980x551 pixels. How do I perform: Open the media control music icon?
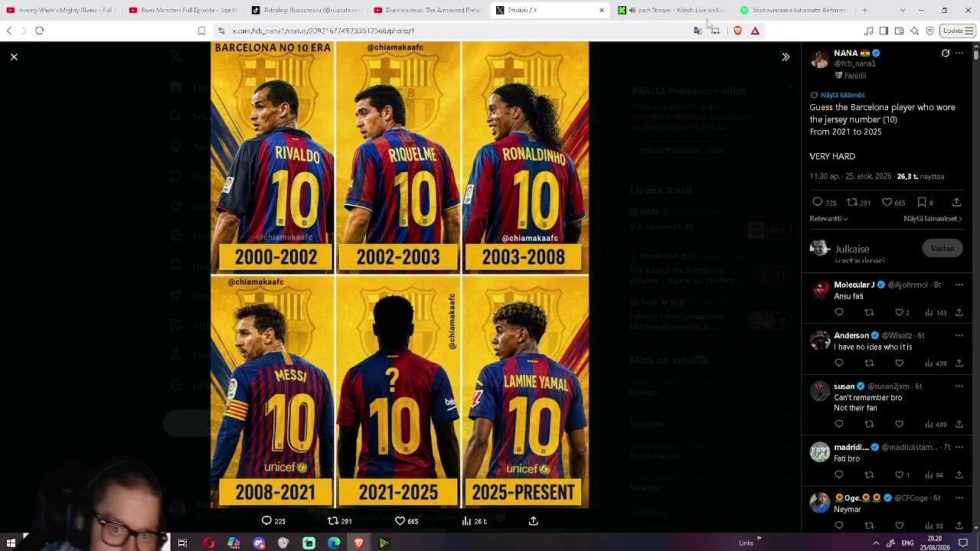pos(868,31)
